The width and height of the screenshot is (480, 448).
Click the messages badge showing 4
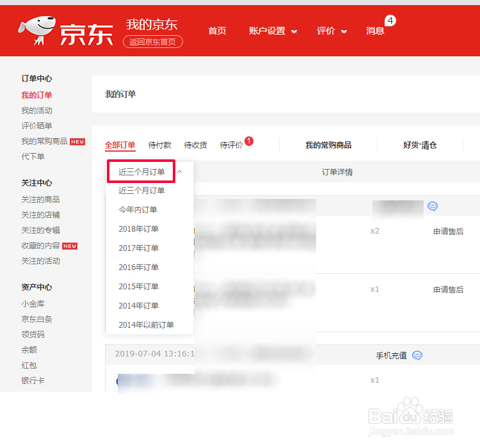[x=390, y=21]
